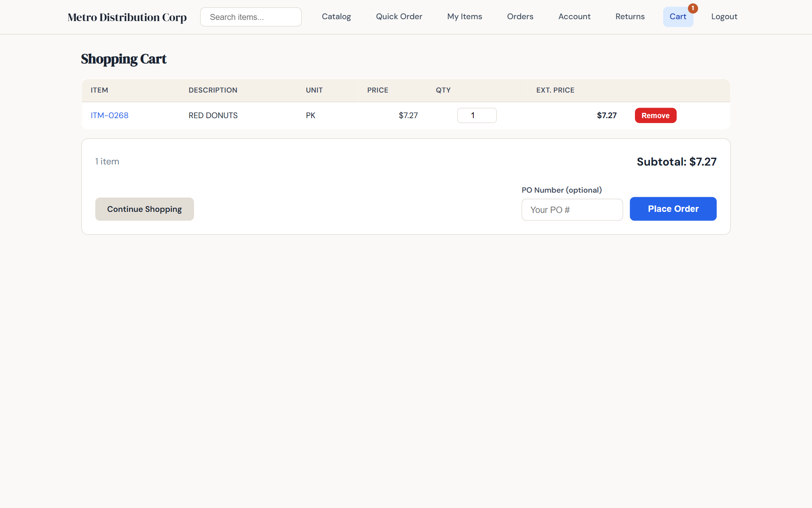Open the My Items section
Image resolution: width=812 pixels, height=508 pixels.
tap(464, 17)
